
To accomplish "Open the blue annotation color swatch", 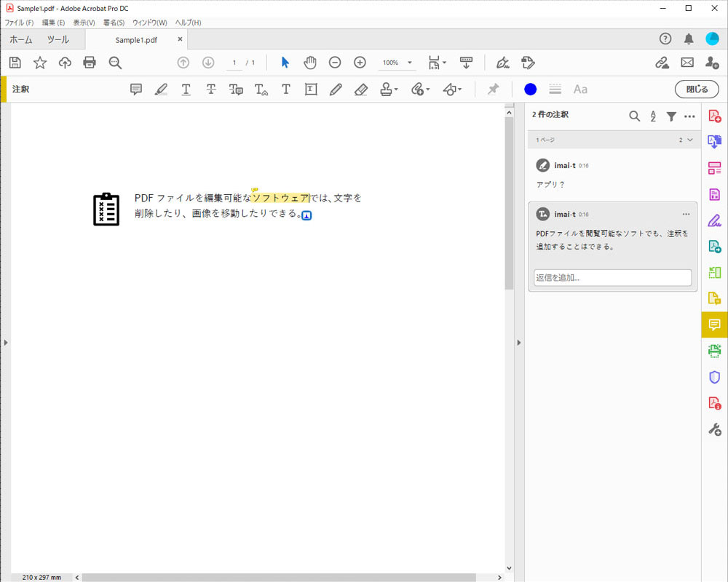I will tap(530, 89).
